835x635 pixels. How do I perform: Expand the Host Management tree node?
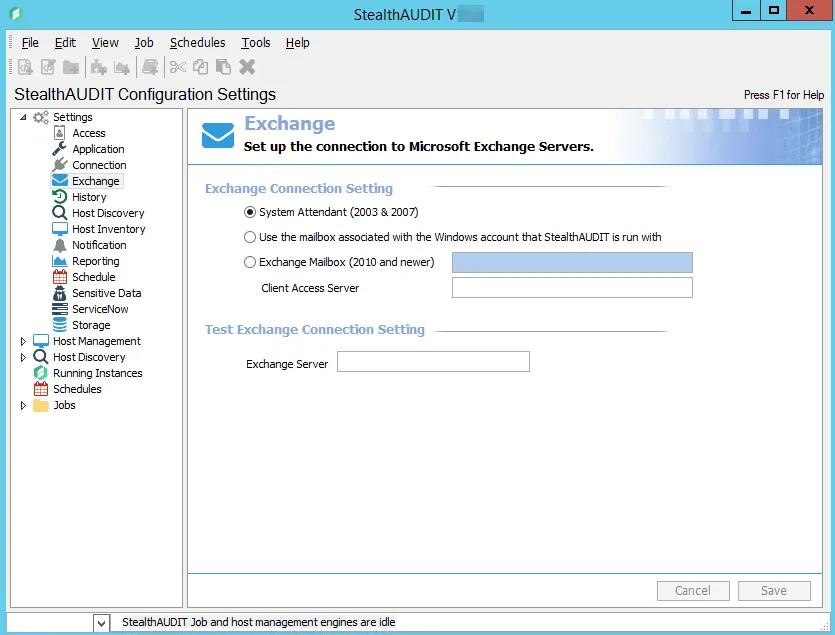[23, 341]
